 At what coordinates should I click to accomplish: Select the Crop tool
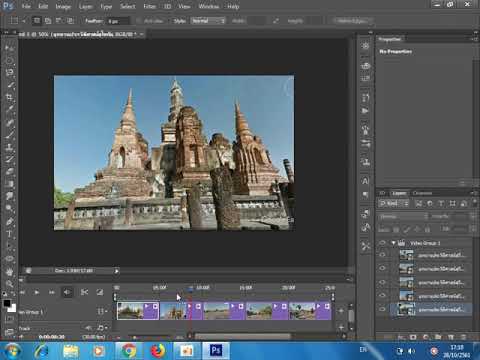click(9, 97)
